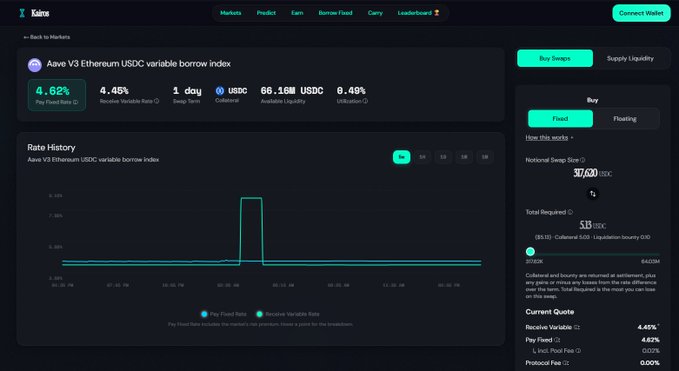This screenshot has height=371, width=679.
Task: Open the Receive Variable Rate info icon in the stats row
Action: pyautogui.click(x=157, y=101)
